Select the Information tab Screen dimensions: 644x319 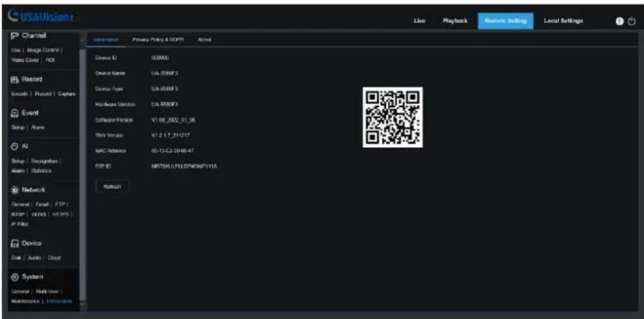(106, 40)
